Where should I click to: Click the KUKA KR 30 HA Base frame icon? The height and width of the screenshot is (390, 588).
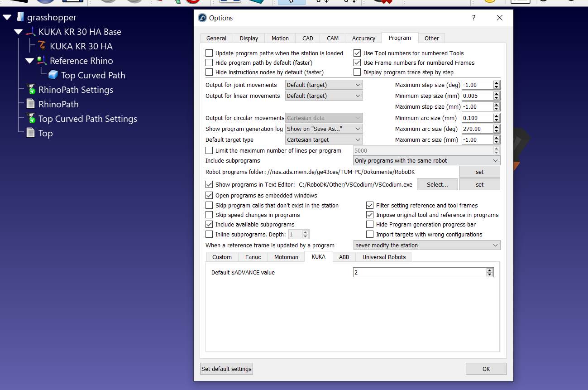31,32
